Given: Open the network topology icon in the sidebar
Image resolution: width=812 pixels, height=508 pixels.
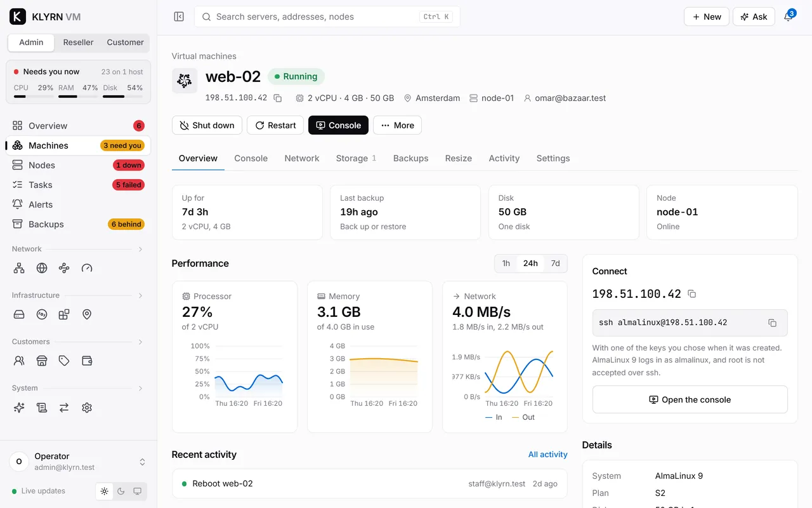Looking at the screenshot, I should tap(19, 268).
